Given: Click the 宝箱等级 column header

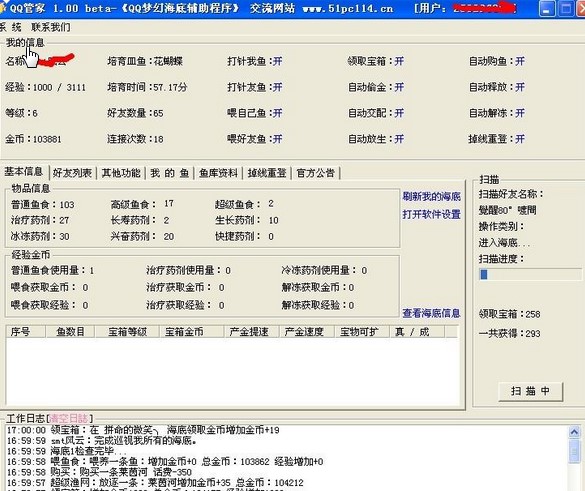Looking at the screenshot, I should 127,332.
